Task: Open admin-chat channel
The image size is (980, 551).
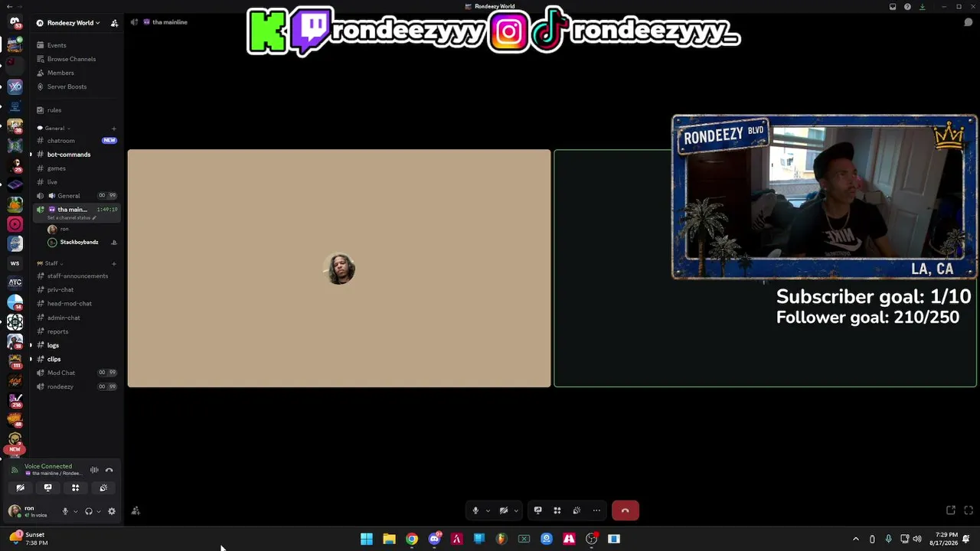Action: (75, 318)
